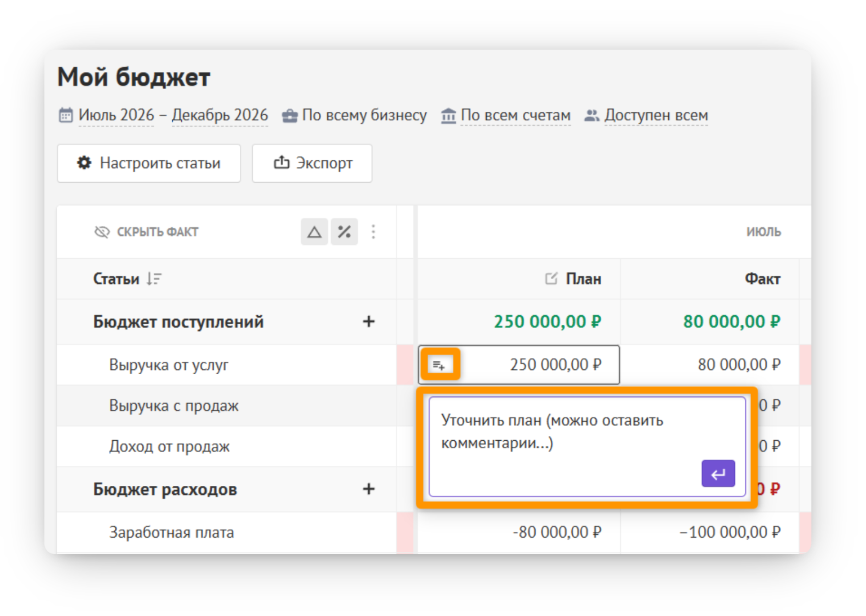Image resolution: width=866 pixels, height=616 pixels.
Task: Focus the Уточнить план comment field
Action: [587, 446]
